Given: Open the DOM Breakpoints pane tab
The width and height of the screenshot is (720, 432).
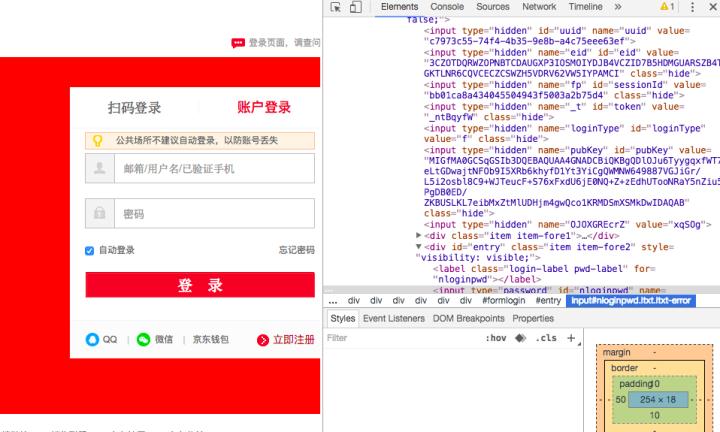Looking at the screenshot, I should (468, 318).
